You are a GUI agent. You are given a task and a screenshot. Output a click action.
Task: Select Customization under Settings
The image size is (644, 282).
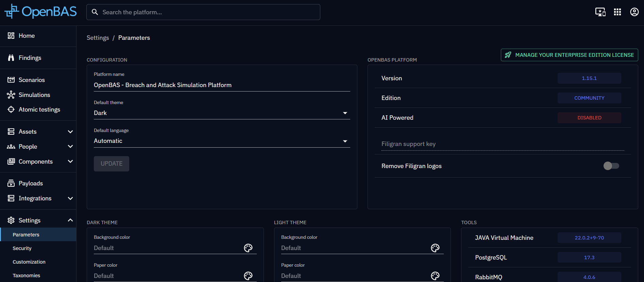[x=29, y=262]
